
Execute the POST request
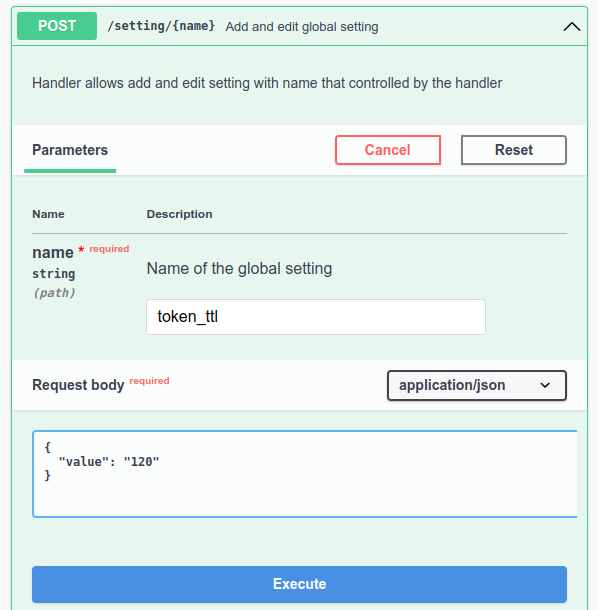pos(299,584)
